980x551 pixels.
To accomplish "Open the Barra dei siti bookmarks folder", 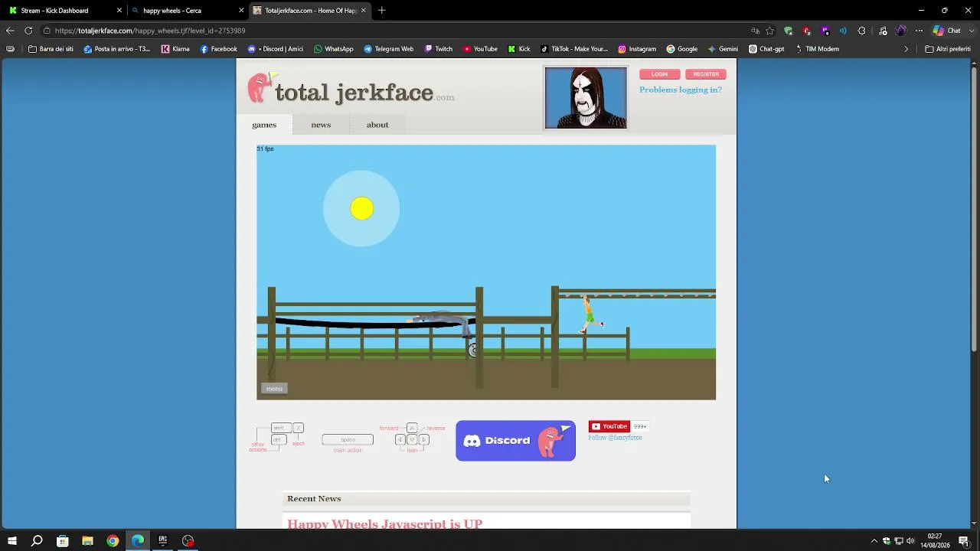I will (51, 49).
